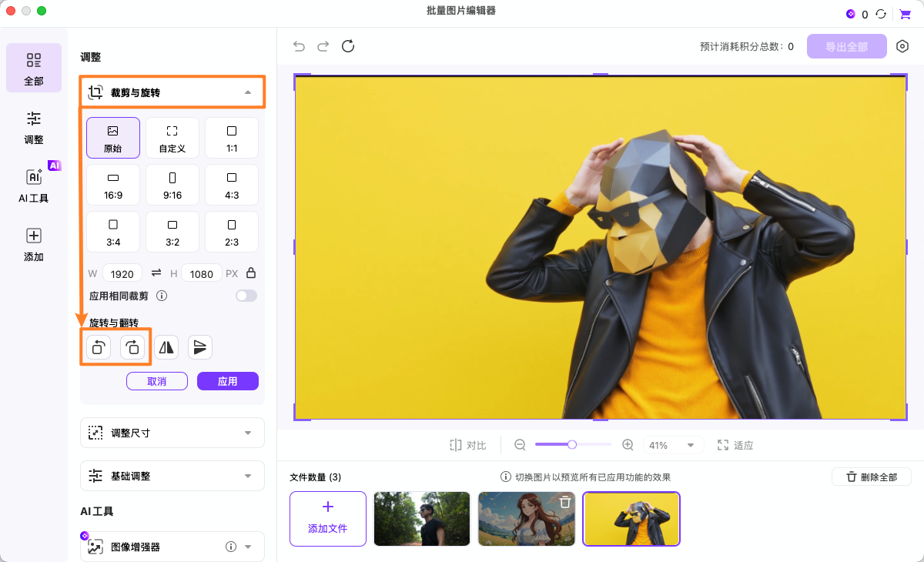
Task: Select the rotate right tool
Action: 132,347
